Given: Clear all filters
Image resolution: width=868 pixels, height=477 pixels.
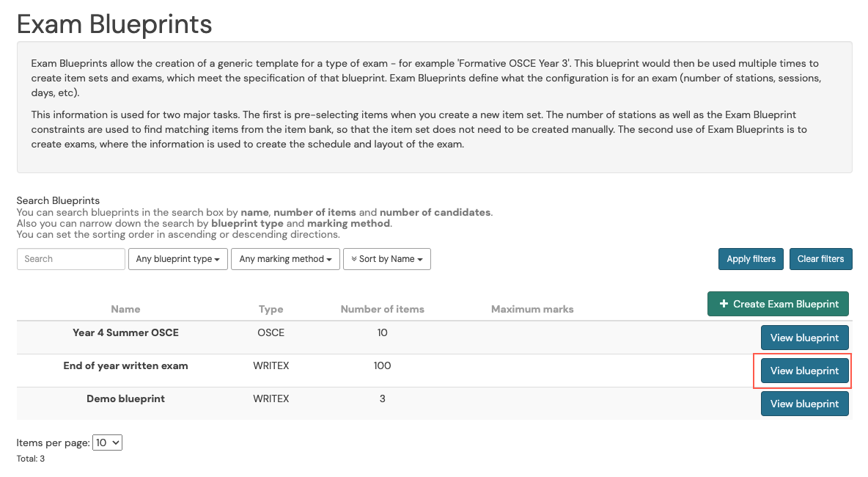Looking at the screenshot, I should click(x=820, y=259).
